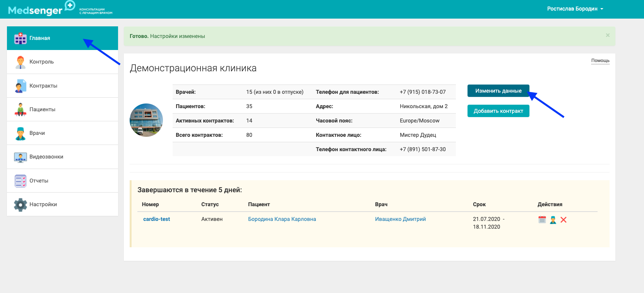Open patient Бородина Клара Карловна
The width and height of the screenshot is (644, 293).
pos(282,219)
